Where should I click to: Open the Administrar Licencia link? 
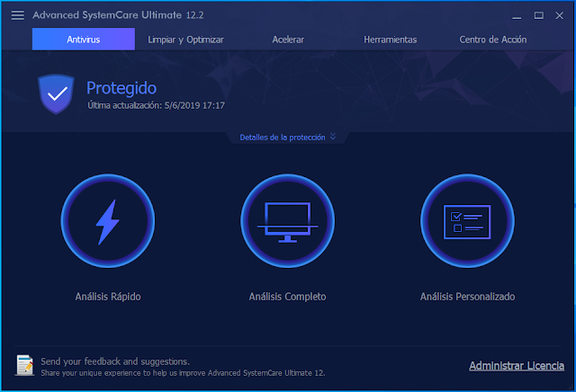517,366
